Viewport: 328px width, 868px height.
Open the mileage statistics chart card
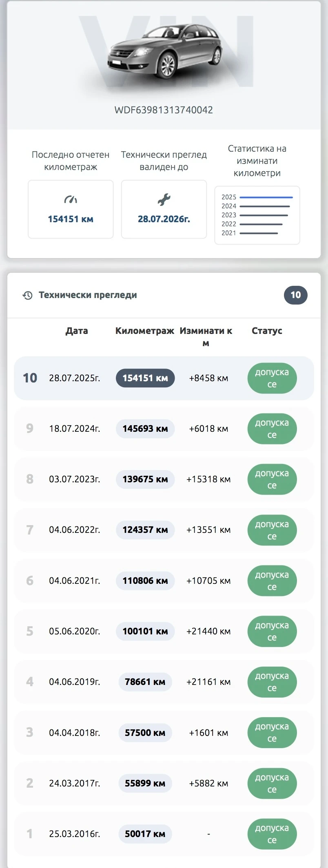point(257,215)
